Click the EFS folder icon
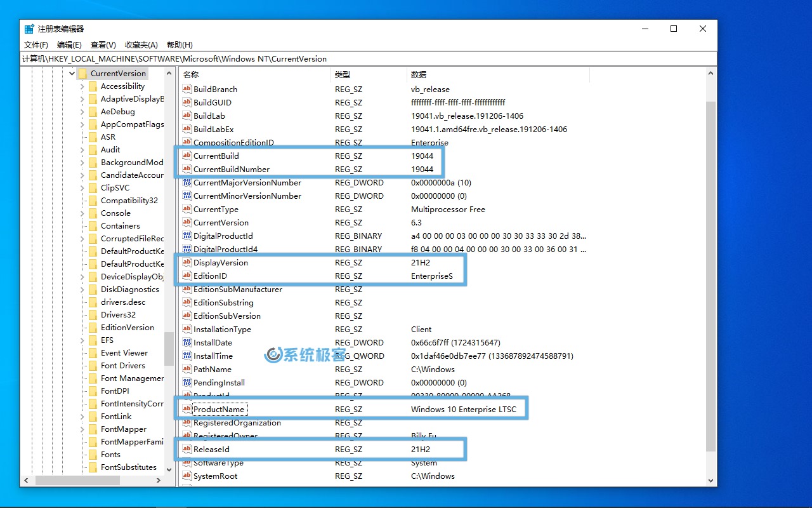Viewport: 812px width, 508px height. (93, 340)
